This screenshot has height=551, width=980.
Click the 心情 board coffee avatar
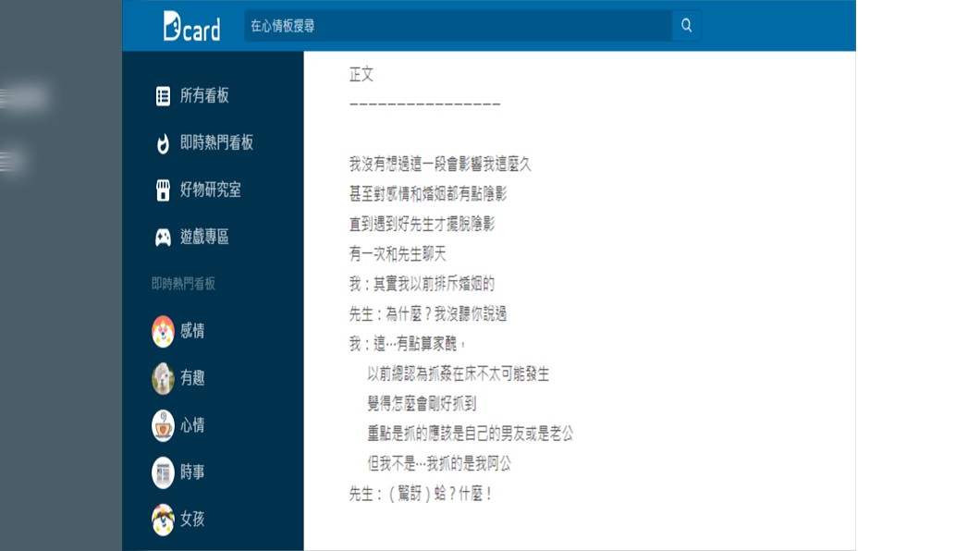163,425
